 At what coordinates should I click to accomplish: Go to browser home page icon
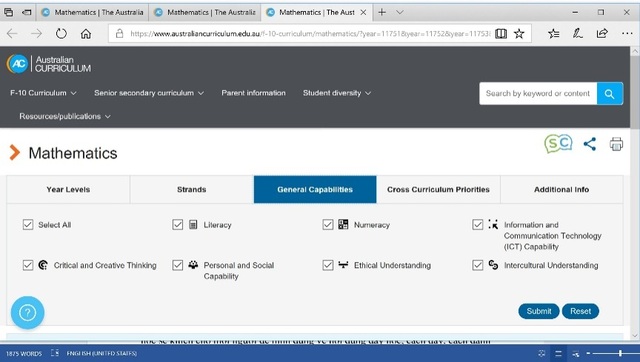86,33
